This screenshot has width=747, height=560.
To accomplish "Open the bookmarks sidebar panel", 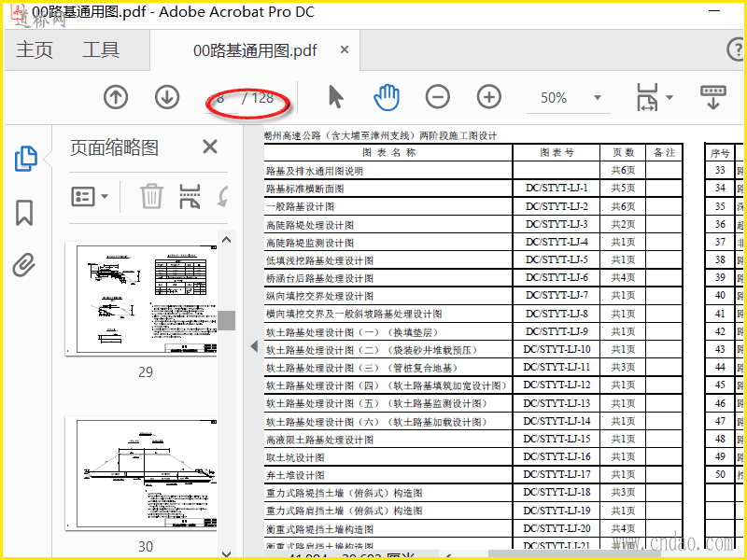I will pyautogui.click(x=24, y=213).
